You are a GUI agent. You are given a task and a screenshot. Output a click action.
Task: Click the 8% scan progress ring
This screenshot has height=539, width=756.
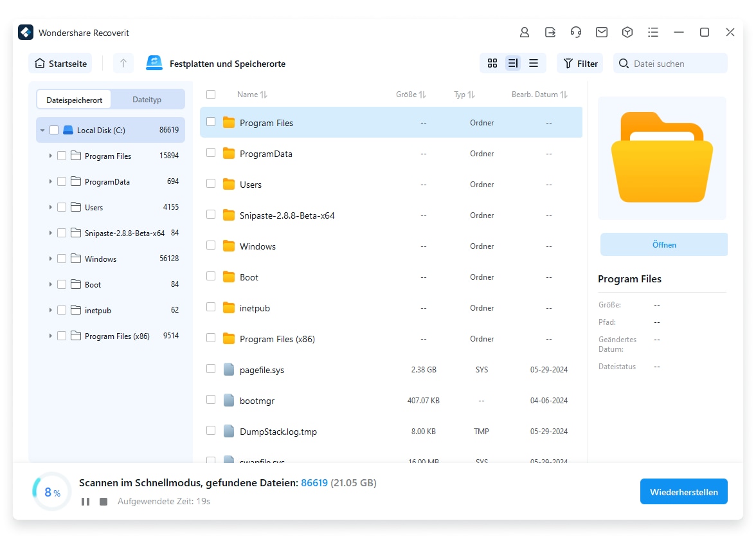(x=51, y=491)
